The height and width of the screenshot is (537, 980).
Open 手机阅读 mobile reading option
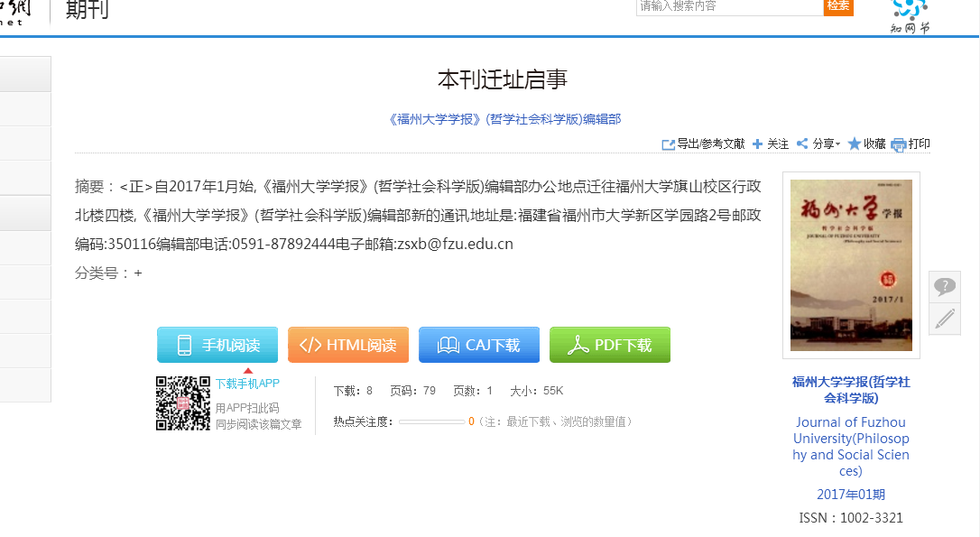click(217, 345)
